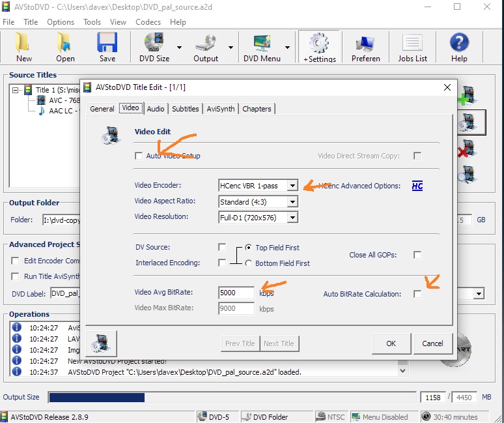Click Operations log scroll down arrow
This screenshot has width=504, height=423.
[x=402, y=371]
